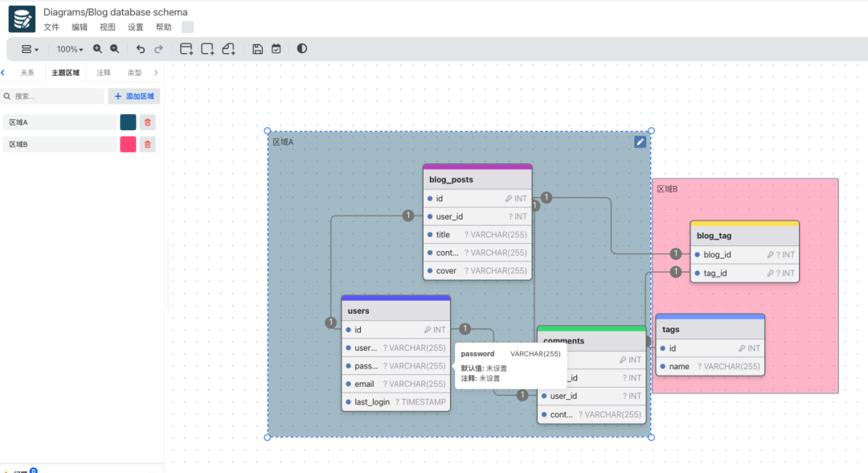Switch to the 类型 tab

(134, 72)
